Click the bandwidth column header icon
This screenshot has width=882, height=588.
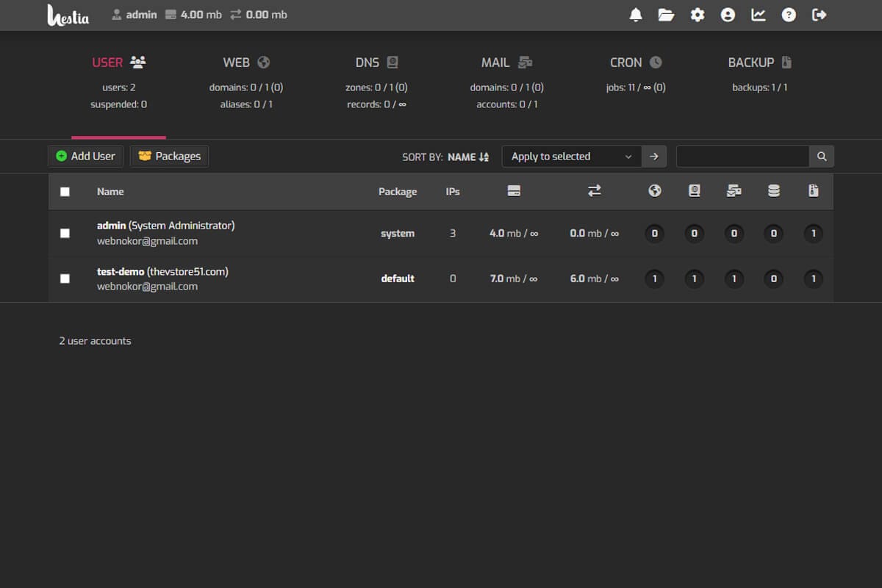tap(595, 191)
